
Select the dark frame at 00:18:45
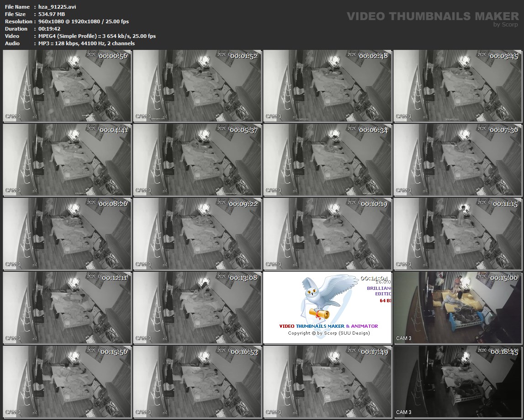(x=457, y=382)
